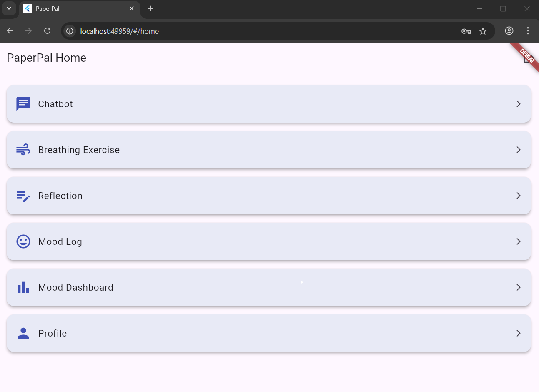View site information icon beside the URL
Screen dimensions: 539x392
pos(70,31)
